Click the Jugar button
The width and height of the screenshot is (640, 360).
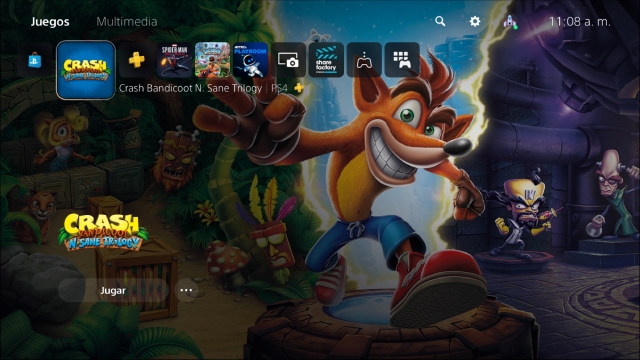click(113, 291)
